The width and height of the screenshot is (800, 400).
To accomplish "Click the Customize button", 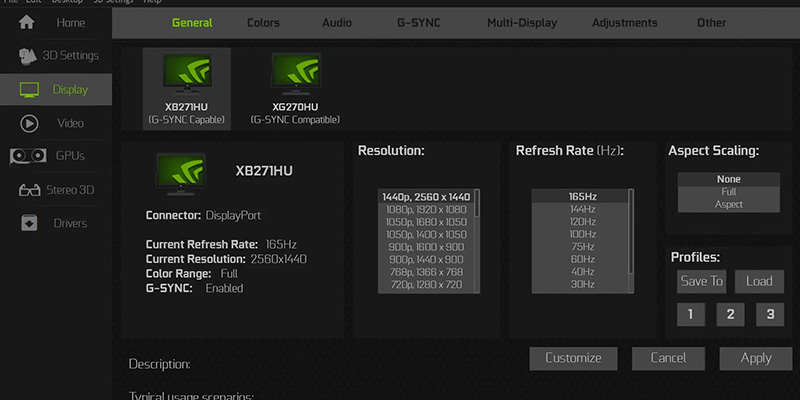I will (x=573, y=358).
